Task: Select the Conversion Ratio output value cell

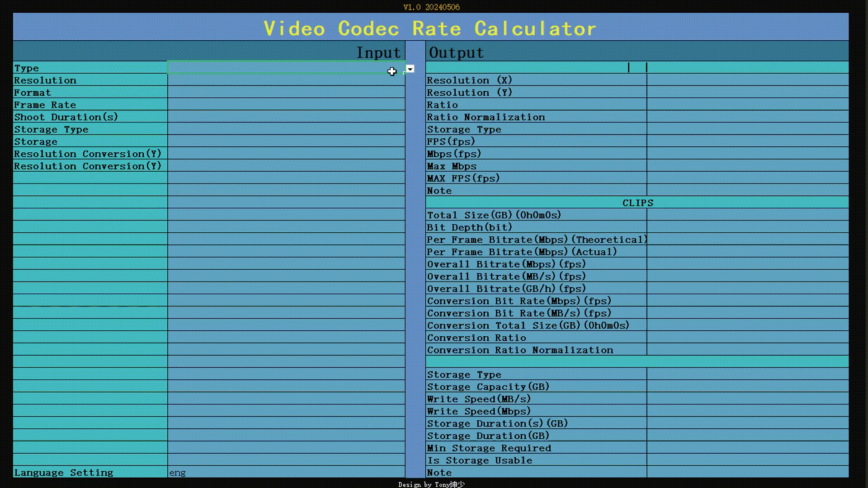Action: 747,338
